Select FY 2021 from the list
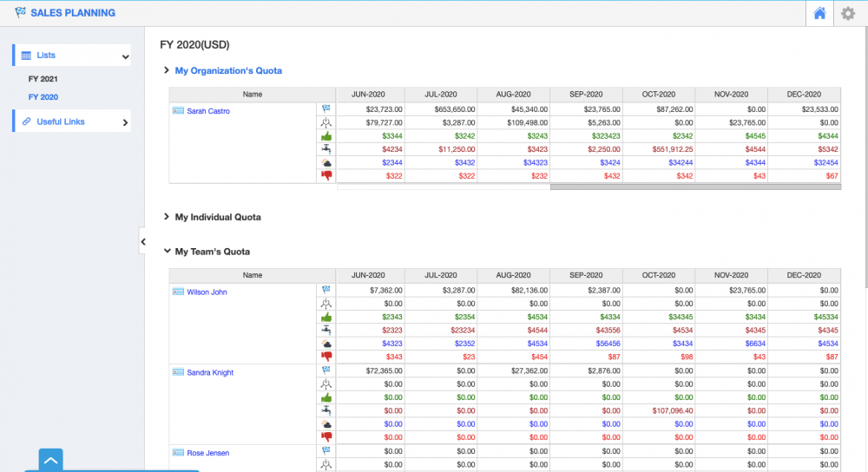868x472 pixels. pyautogui.click(x=43, y=79)
